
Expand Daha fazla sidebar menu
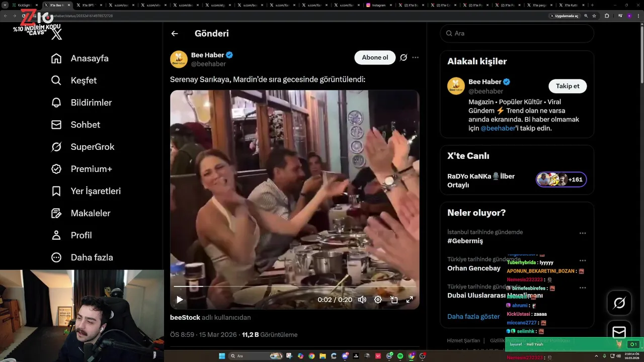point(82,257)
